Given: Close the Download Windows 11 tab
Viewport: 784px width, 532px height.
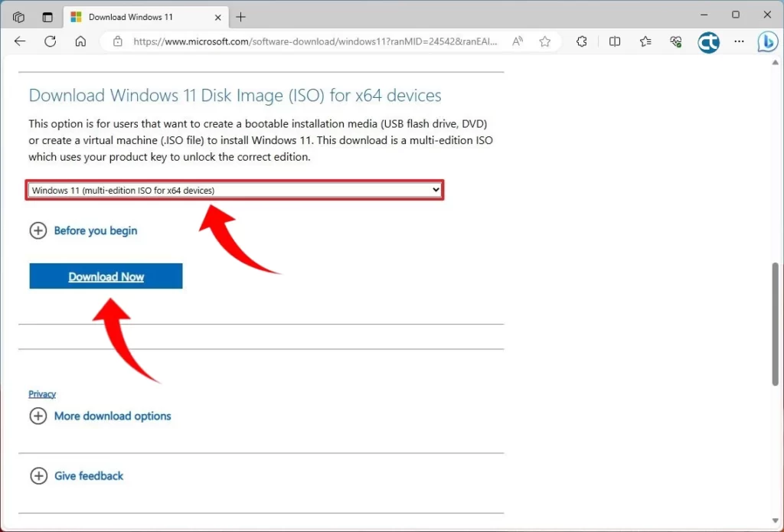Looking at the screenshot, I should coord(218,18).
